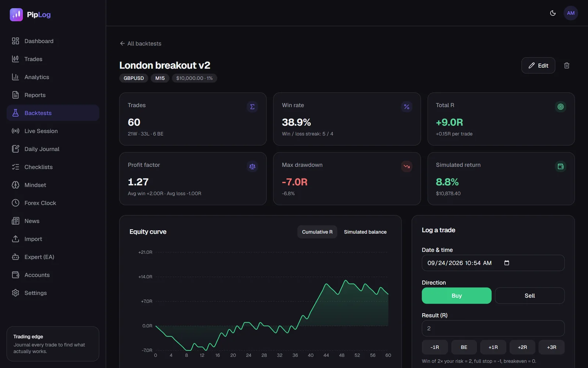Click the Daily Journal notebook icon
Screen dimensions: 588x368
pos(15,149)
